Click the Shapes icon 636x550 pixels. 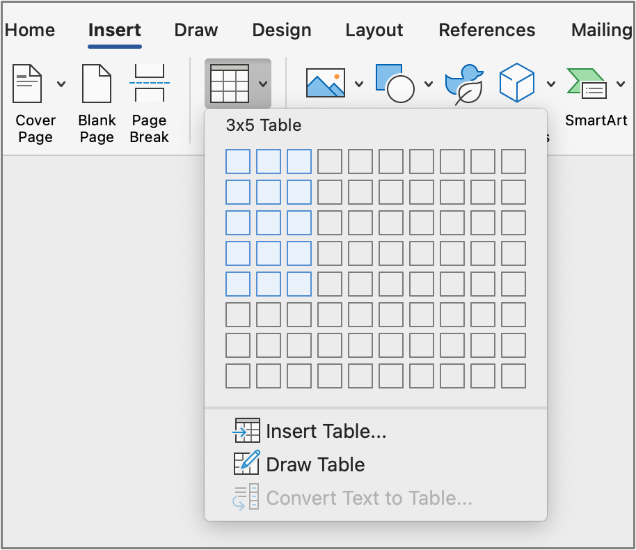(395, 83)
